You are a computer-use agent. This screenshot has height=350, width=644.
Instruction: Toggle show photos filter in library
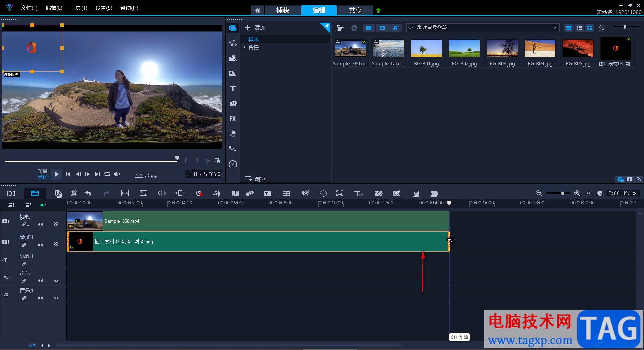[x=382, y=28]
